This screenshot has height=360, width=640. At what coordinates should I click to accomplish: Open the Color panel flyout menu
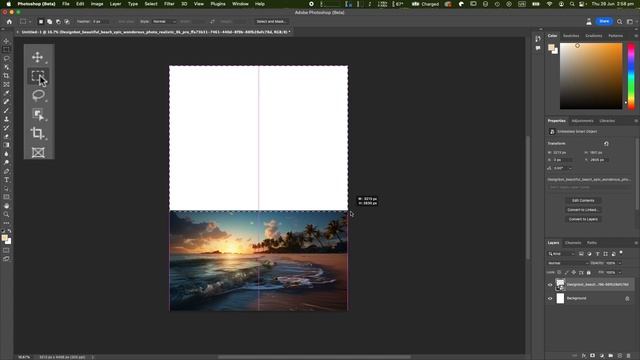coord(636,36)
